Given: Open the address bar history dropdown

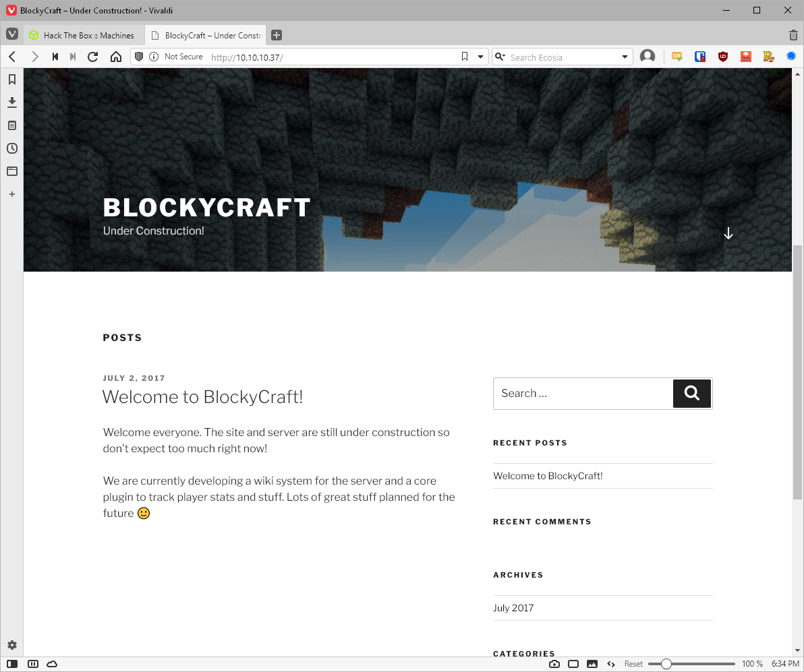Looking at the screenshot, I should (x=480, y=57).
